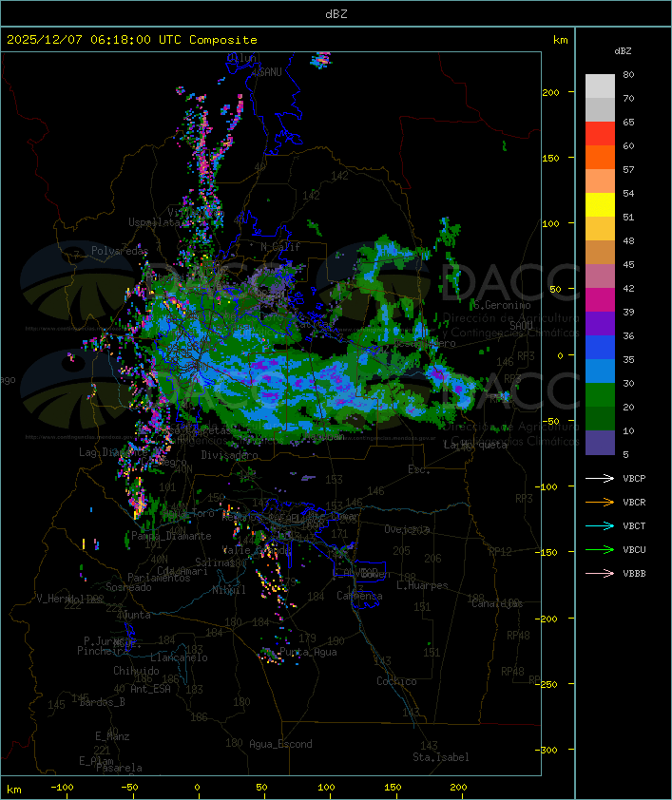
Task: Select the green 20-30 dBZ swatch
Action: (x=600, y=394)
